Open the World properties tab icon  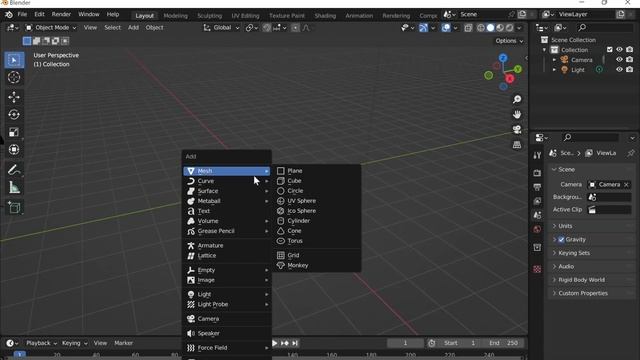(x=537, y=229)
